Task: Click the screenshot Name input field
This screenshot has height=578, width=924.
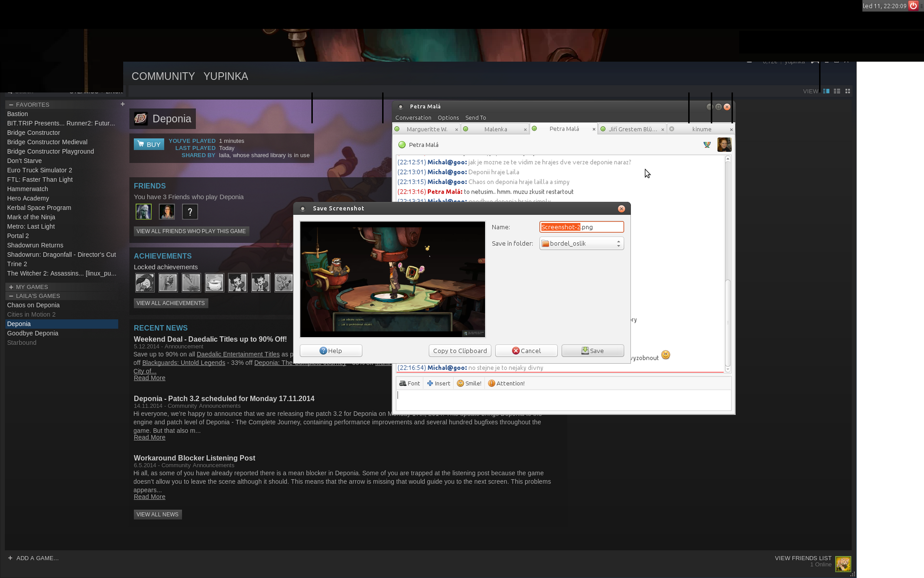Action: tap(581, 227)
